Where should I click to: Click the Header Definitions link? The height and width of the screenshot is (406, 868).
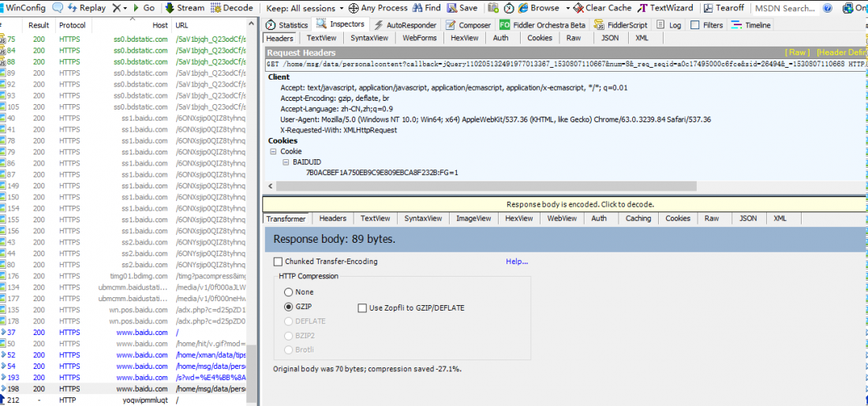[842, 53]
